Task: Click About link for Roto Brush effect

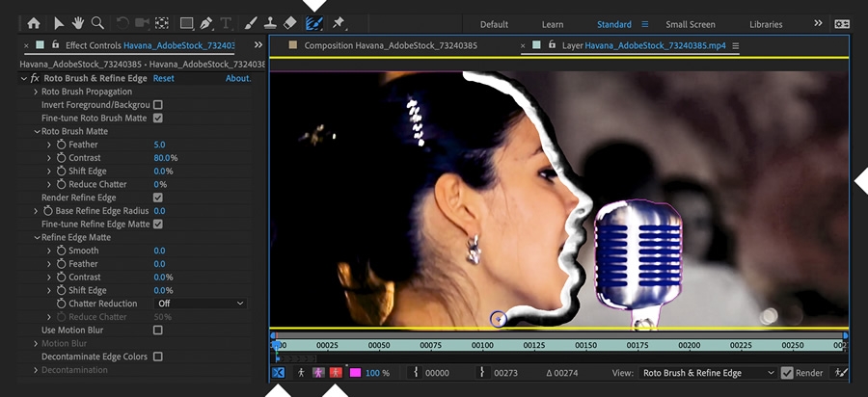Action: pos(238,78)
